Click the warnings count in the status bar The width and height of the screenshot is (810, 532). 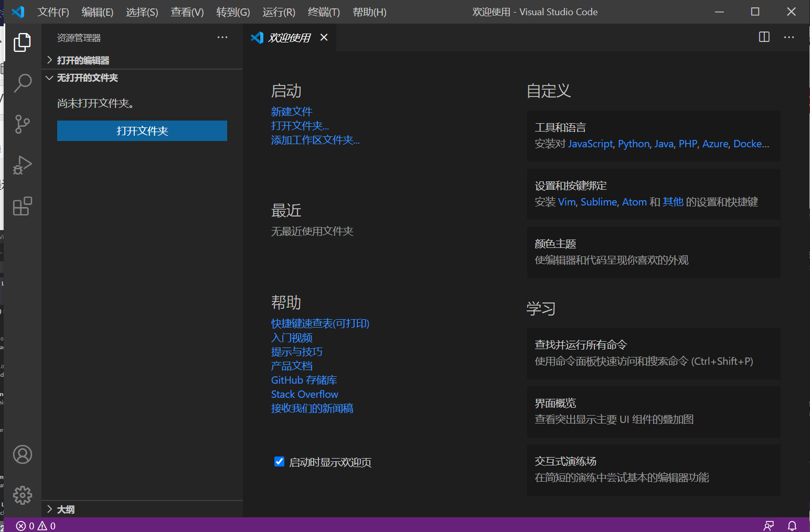[x=47, y=526]
